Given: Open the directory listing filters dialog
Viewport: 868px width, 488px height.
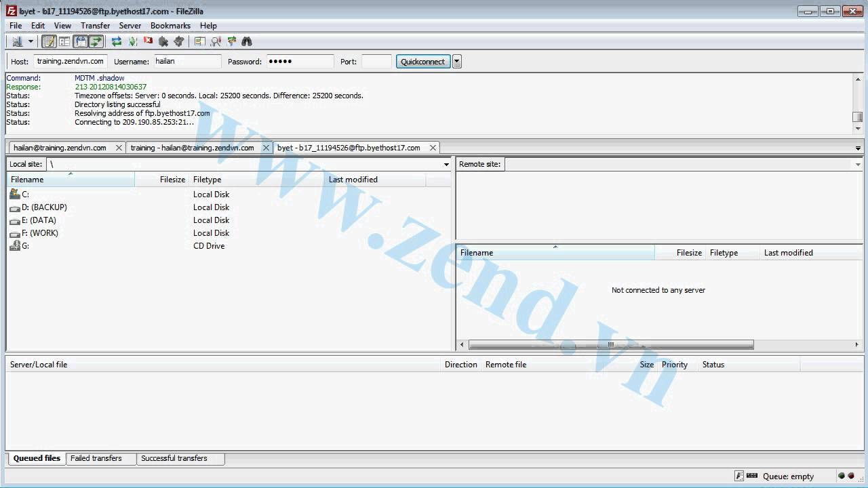Looking at the screenshot, I should [199, 41].
